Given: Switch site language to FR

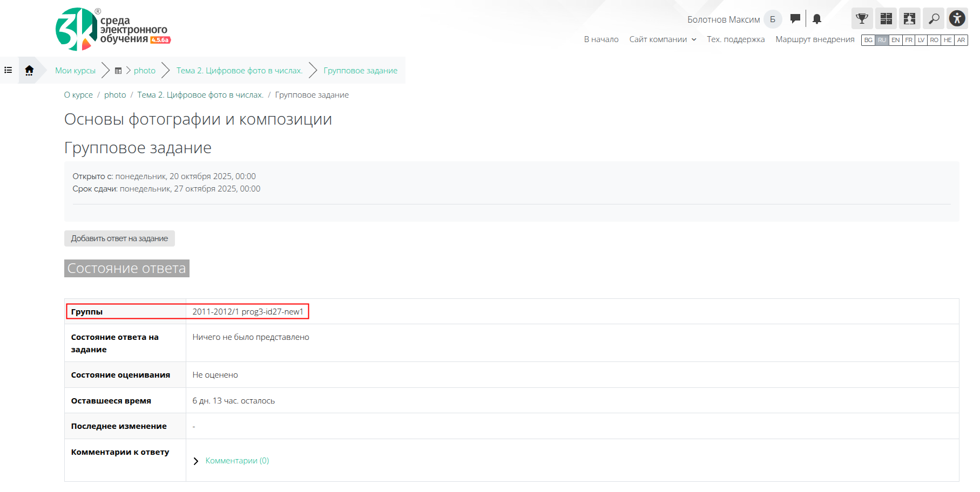Looking at the screenshot, I should (909, 40).
